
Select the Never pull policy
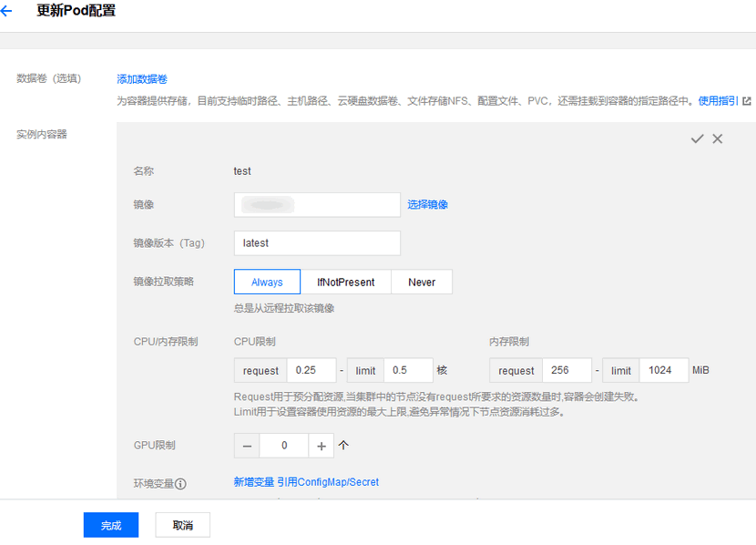click(x=422, y=282)
